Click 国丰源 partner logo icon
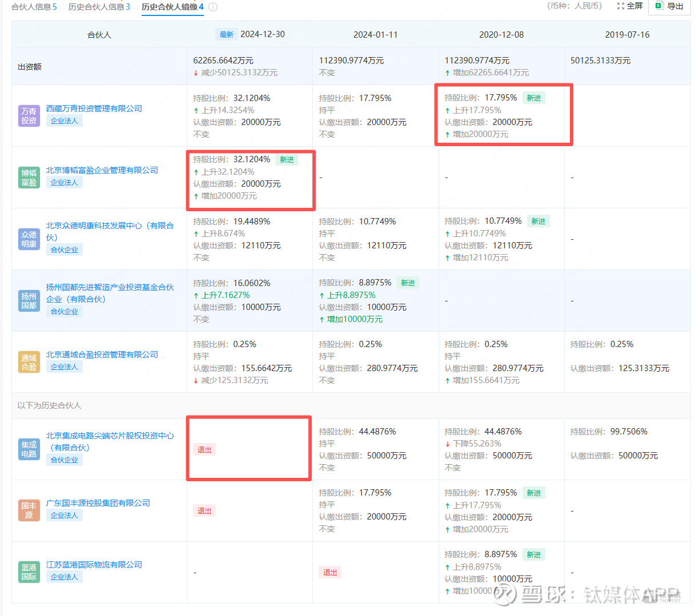 [x=29, y=510]
